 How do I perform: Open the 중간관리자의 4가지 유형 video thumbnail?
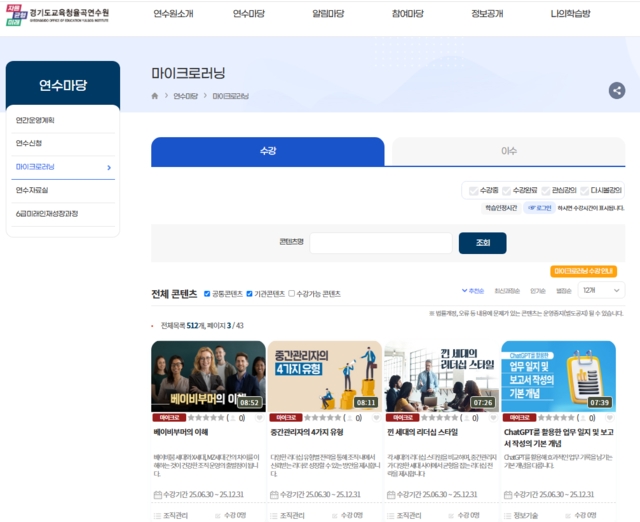(325, 376)
